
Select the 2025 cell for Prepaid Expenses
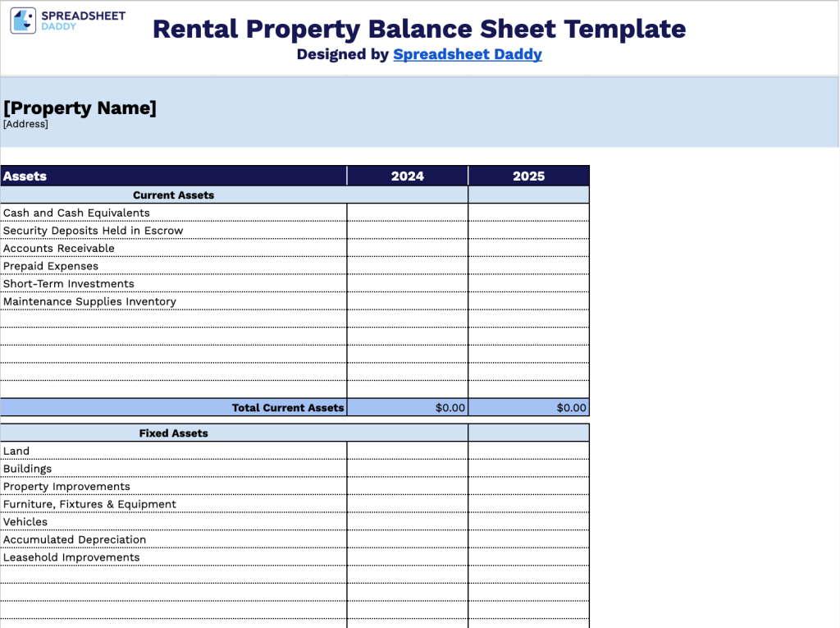[x=528, y=266]
